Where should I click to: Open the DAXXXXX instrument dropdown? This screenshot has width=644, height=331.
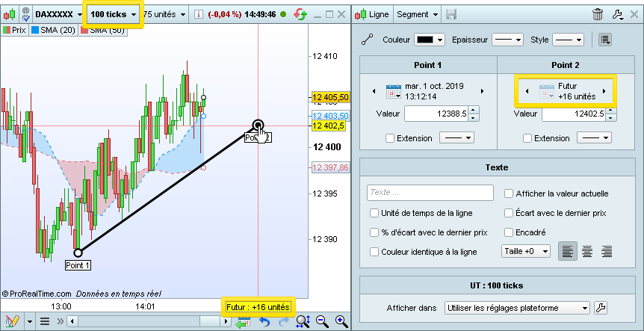[x=58, y=14]
